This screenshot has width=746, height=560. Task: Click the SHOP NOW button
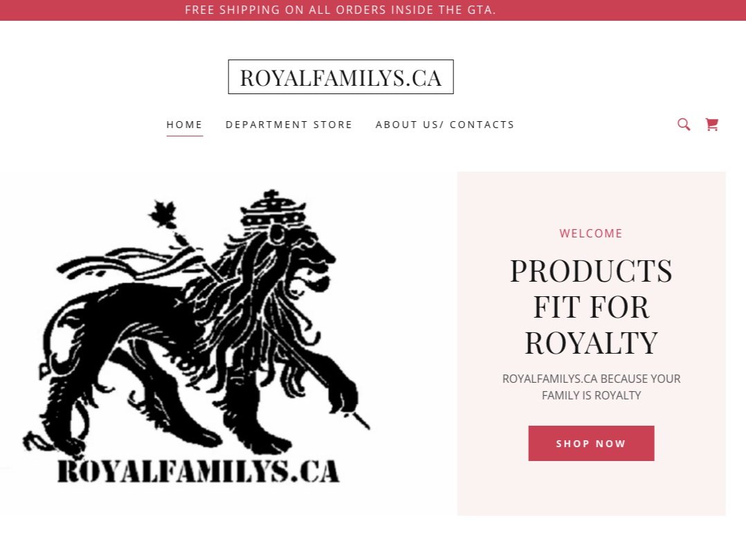[591, 444]
